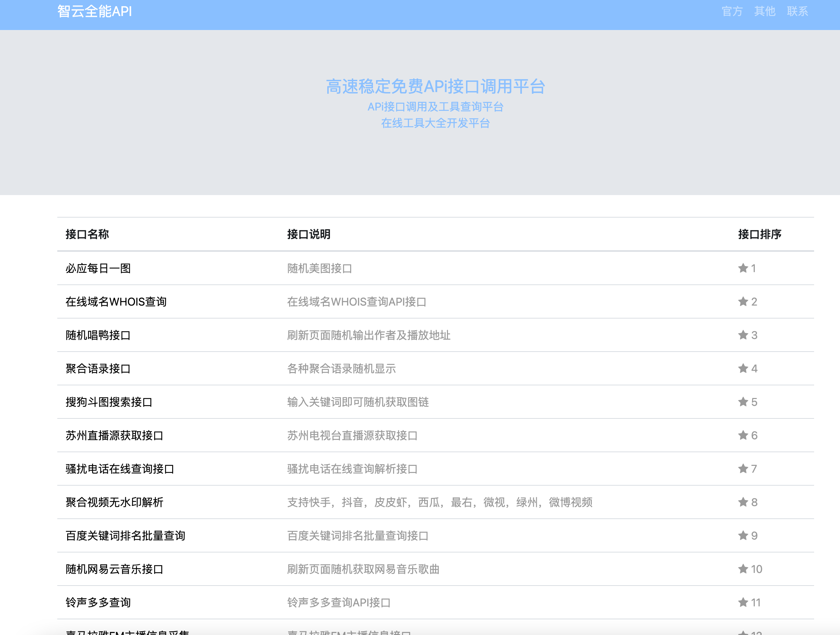Open the 铃声多多查询 entry
The height and width of the screenshot is (635, 840).
(98, 603)
